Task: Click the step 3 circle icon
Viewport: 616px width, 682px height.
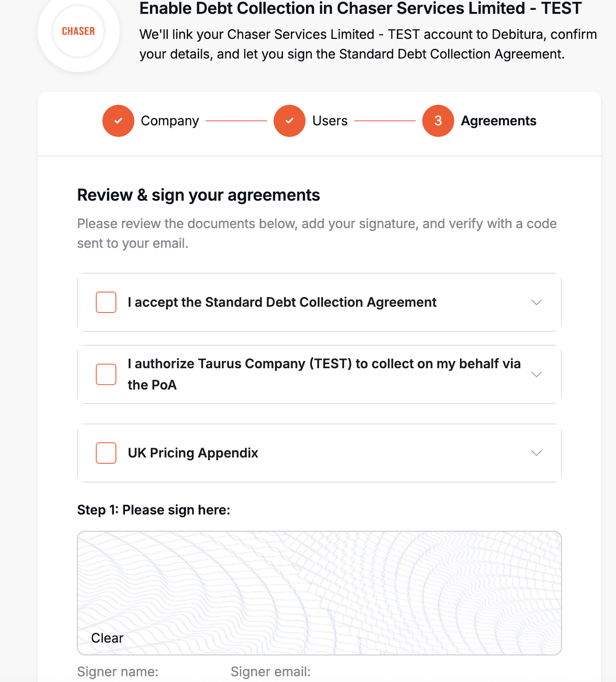Action: pyautogui.click(x=438, y=121)
